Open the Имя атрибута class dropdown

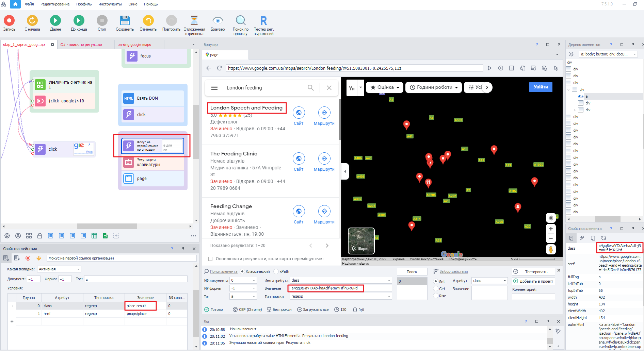341,280
